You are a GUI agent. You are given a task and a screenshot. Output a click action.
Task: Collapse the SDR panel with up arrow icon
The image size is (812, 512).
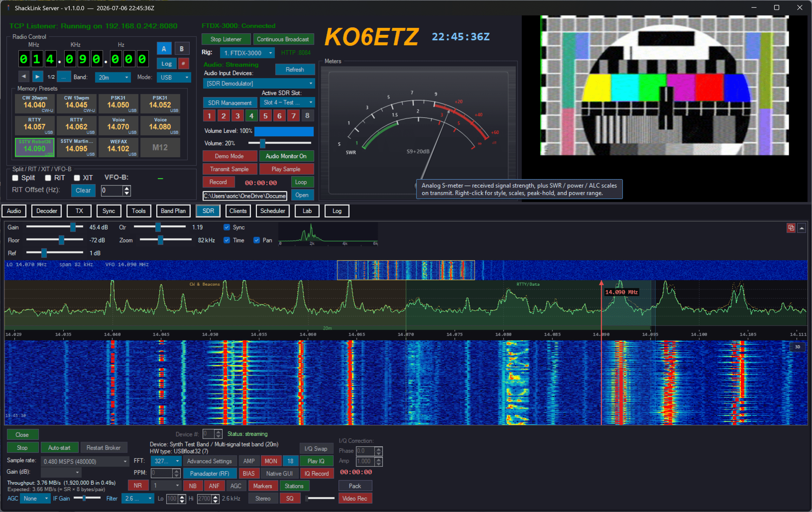point(802,228)
